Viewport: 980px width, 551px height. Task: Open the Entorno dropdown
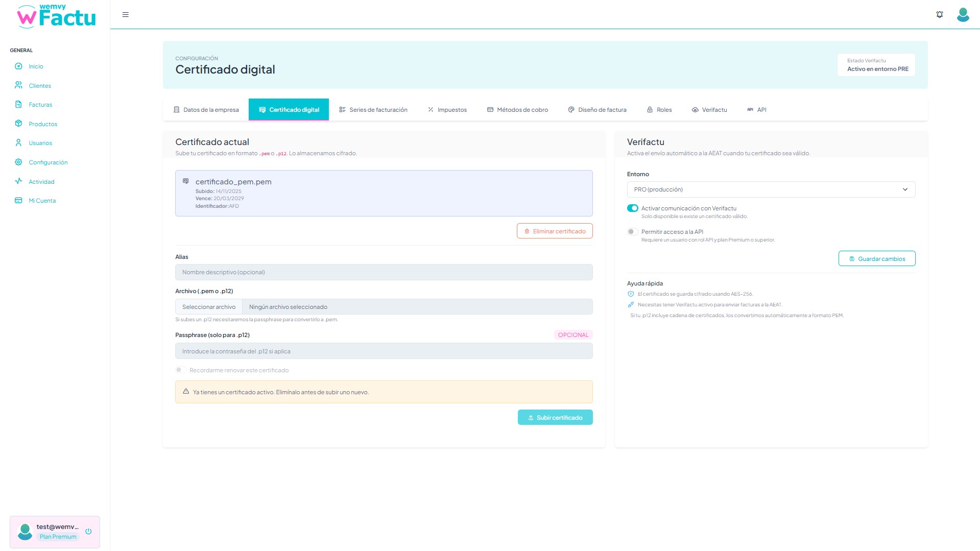771,189
